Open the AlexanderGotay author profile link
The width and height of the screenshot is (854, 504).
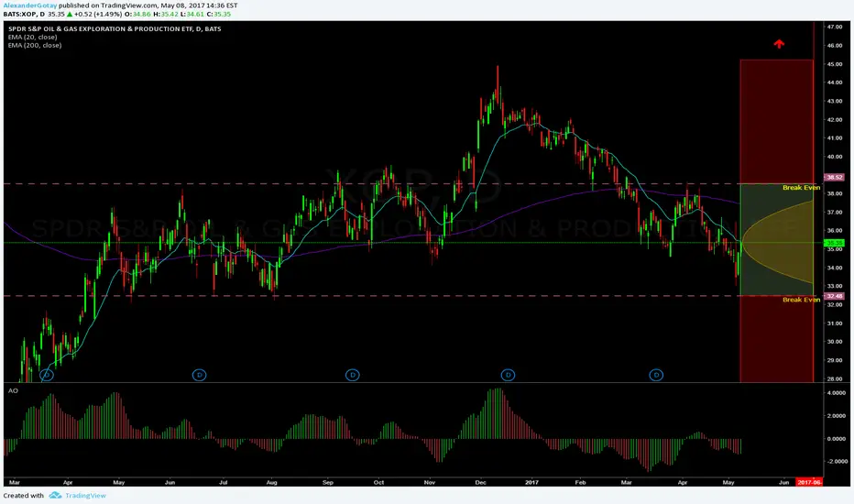click(x=30, y=5)
